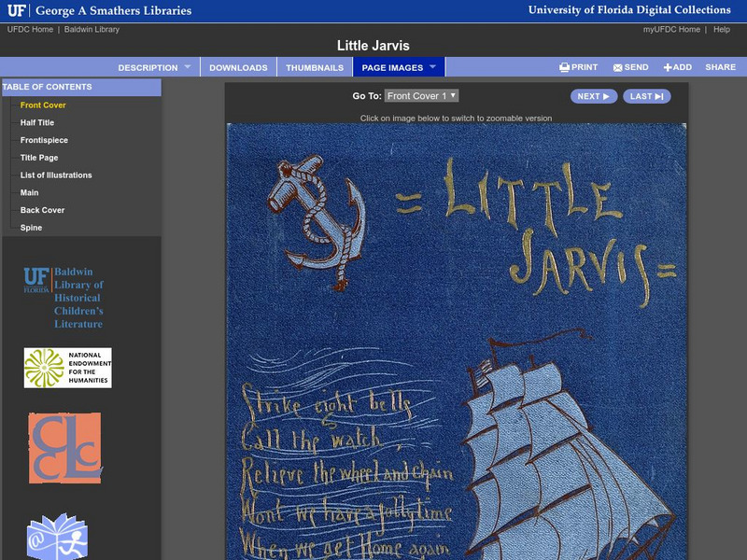Switch to the DOWNLOADS tab
Viewport: 747px width, 560px height.
click(x=240, y=66)
